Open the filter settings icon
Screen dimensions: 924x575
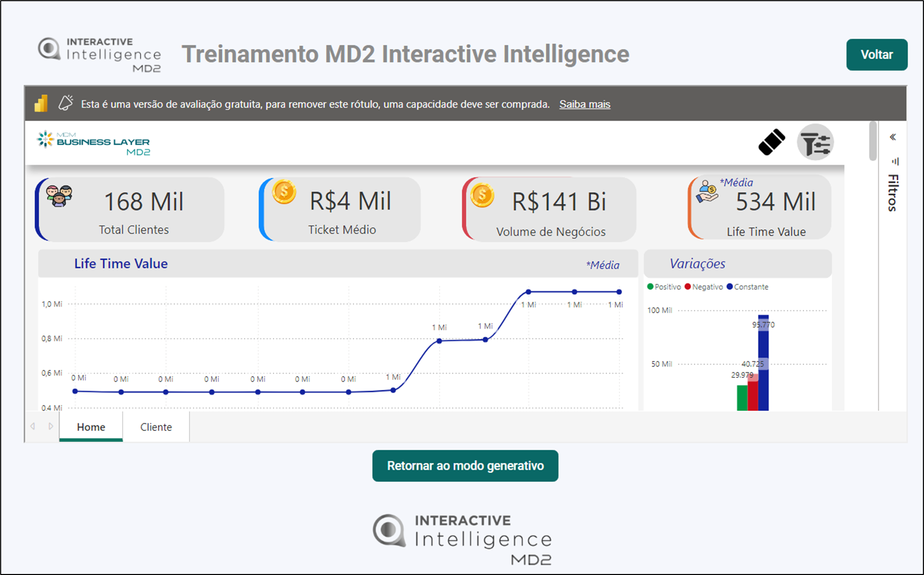[x=815, y=143]
